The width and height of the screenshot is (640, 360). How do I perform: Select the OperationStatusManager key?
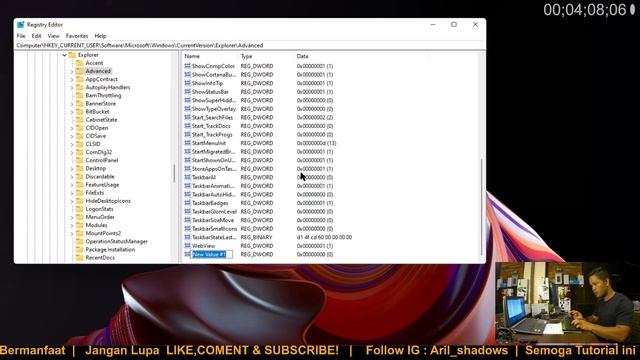pos(116,242)
